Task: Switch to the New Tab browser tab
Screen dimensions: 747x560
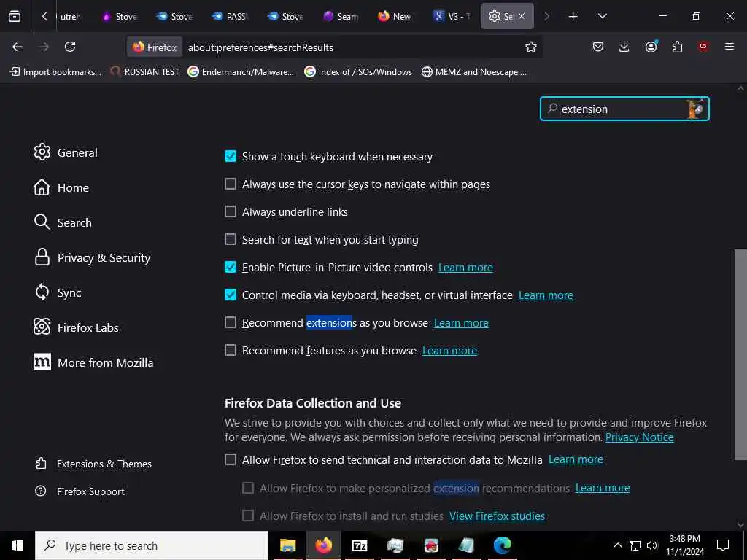Action: point(396,16)
